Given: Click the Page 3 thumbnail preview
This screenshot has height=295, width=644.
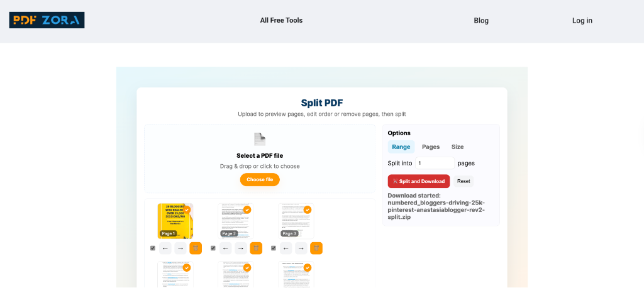Looking at the screenshot, I should (296, 221).
